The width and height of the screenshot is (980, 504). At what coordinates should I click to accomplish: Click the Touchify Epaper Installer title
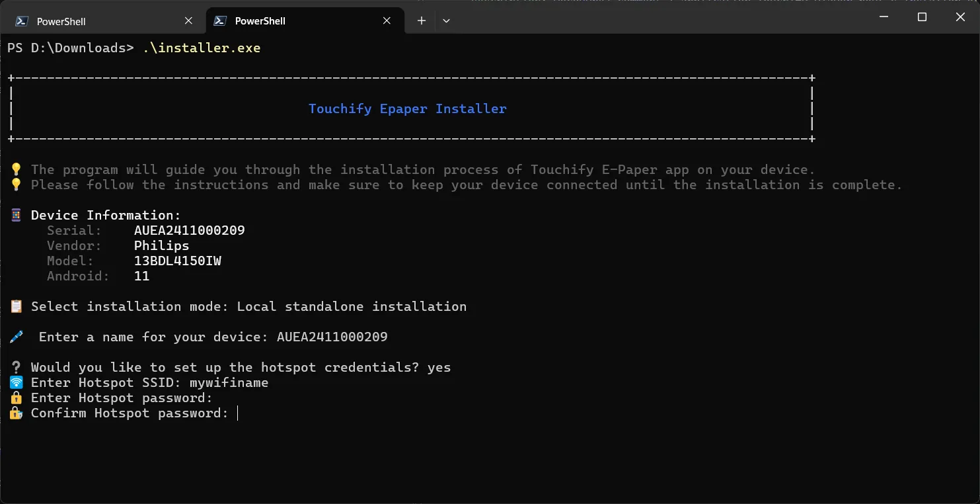coord(408,109)
